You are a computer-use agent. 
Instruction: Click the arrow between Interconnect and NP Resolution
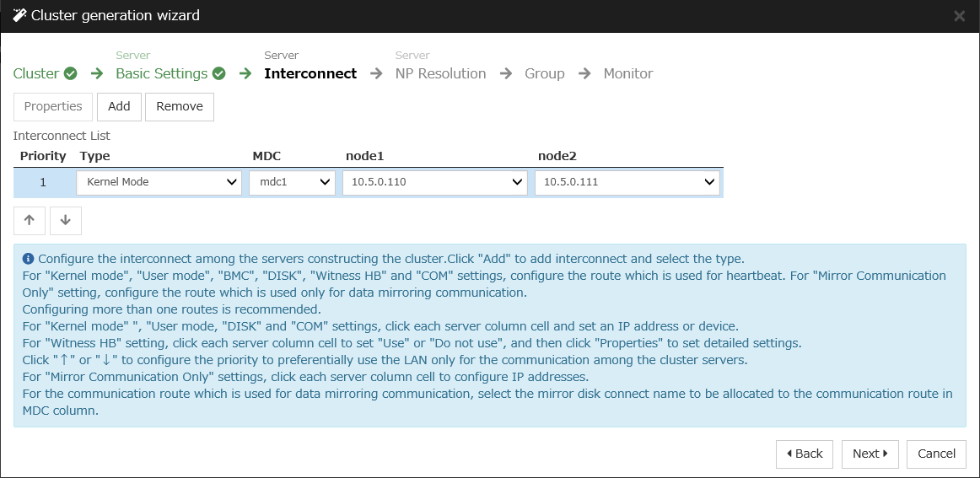click(376, 73)
